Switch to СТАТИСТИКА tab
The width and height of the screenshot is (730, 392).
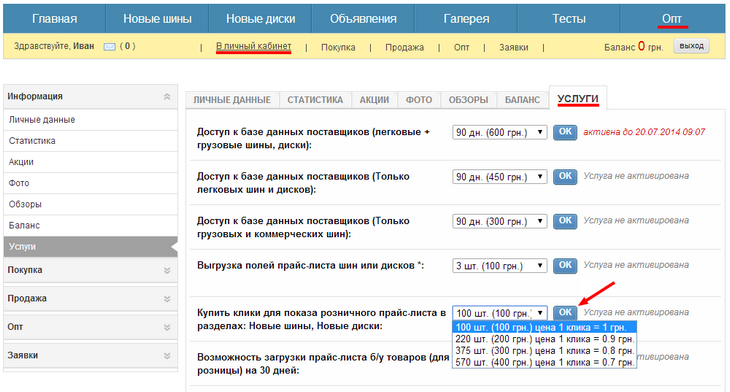[315, 100]
